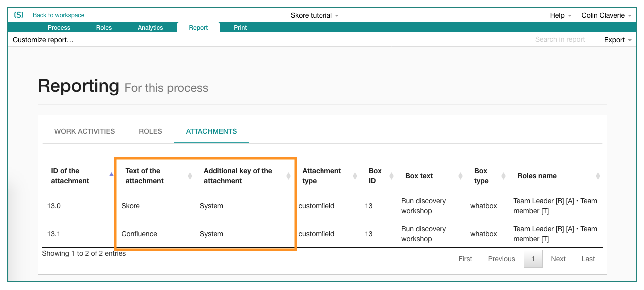Click the First pagination button
Screen dimensions: 644x290
pyautogui.click(x=465, y=259)
